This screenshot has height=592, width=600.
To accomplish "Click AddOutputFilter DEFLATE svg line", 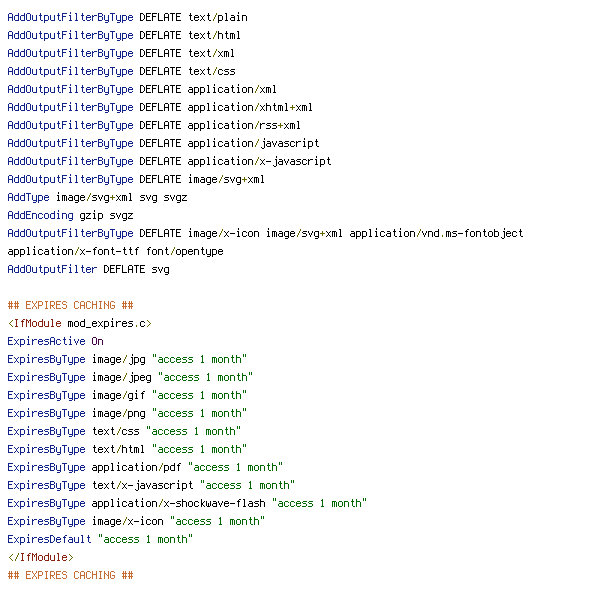I will coord(88,269).
